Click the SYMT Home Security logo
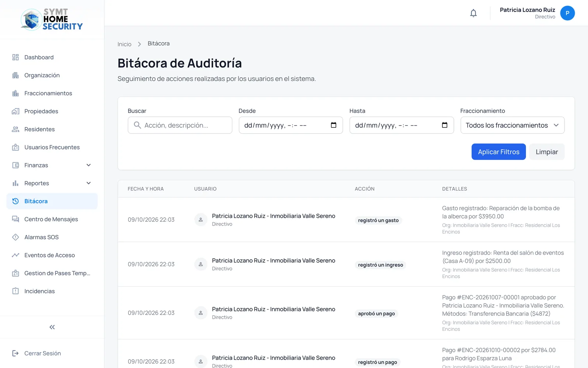Image resolution: width=588 pixels, height=368 pixels. coord(52,19)
